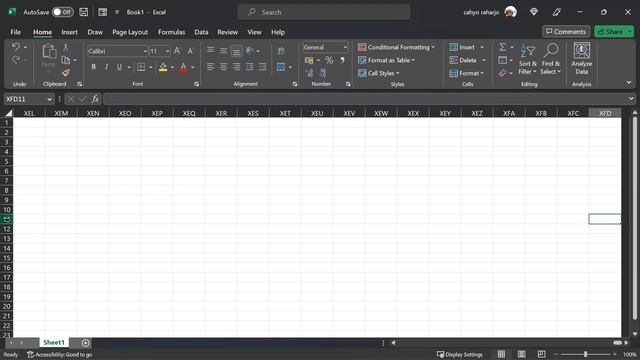Apply Comma Style format
640x360 pixels.
[x=342, y=60]
